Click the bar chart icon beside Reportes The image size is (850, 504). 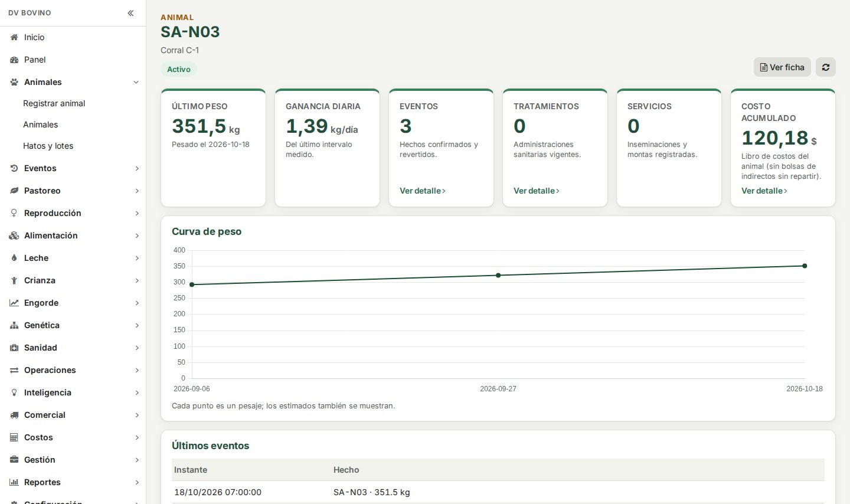pos(14,482)
